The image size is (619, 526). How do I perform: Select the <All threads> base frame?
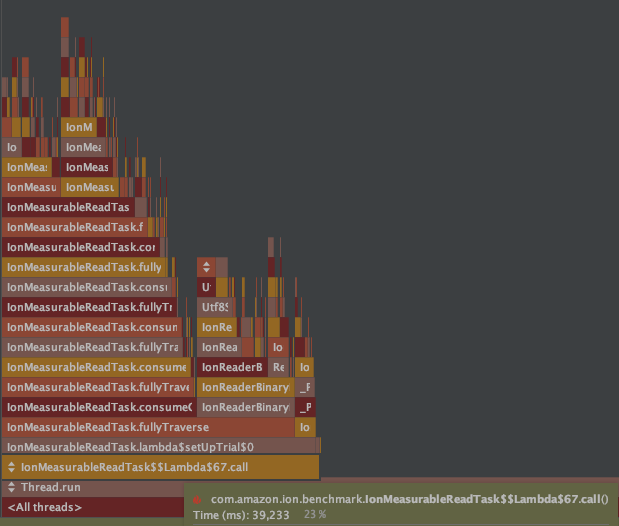[93, 507]
